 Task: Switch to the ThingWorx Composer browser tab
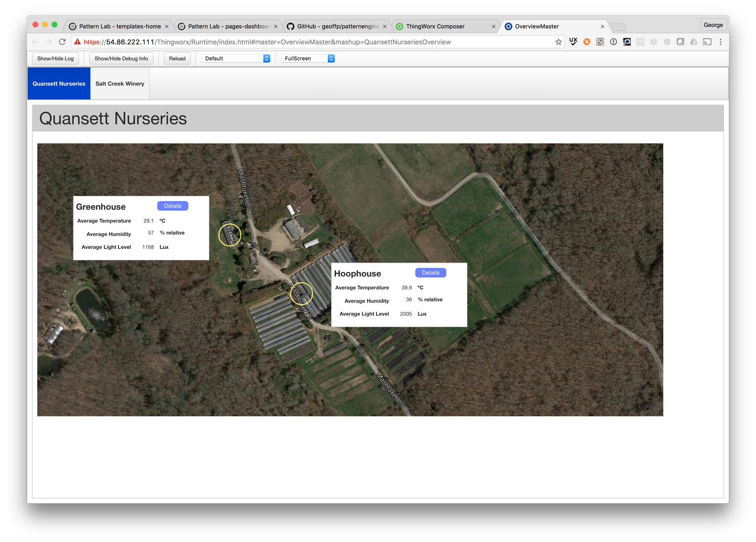click(x=435, y=26)
